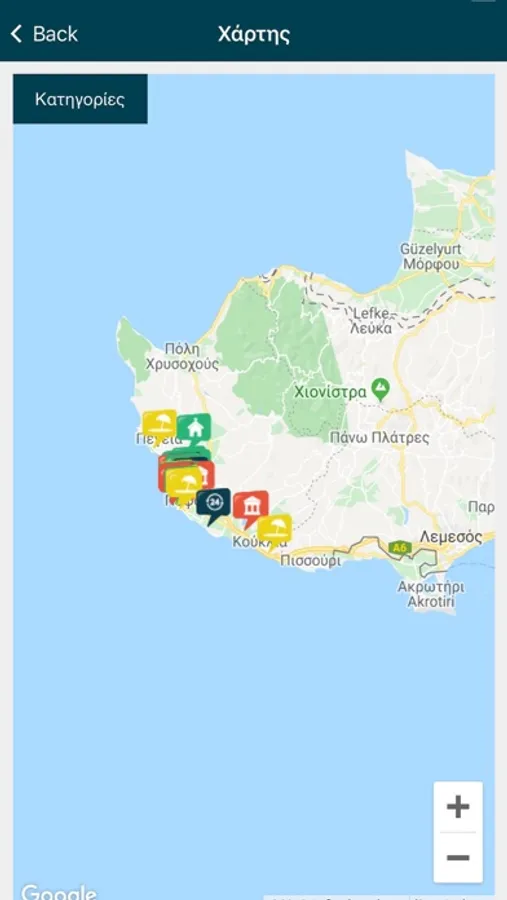Open the dark 24-hour service marker
507x900 pixels.
pyautogui.click(x=214, y=504)
